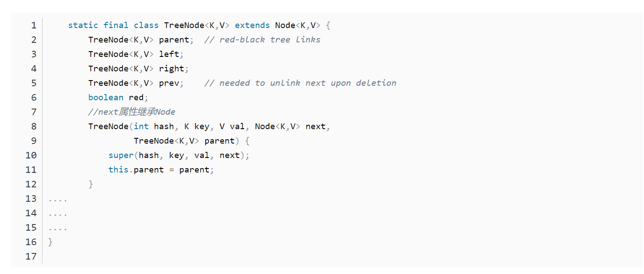The width and height of the screenshot is (644, 274).
Task: Click the "extends" keyword in the class declaration
Action: click(x=252, y=25)
